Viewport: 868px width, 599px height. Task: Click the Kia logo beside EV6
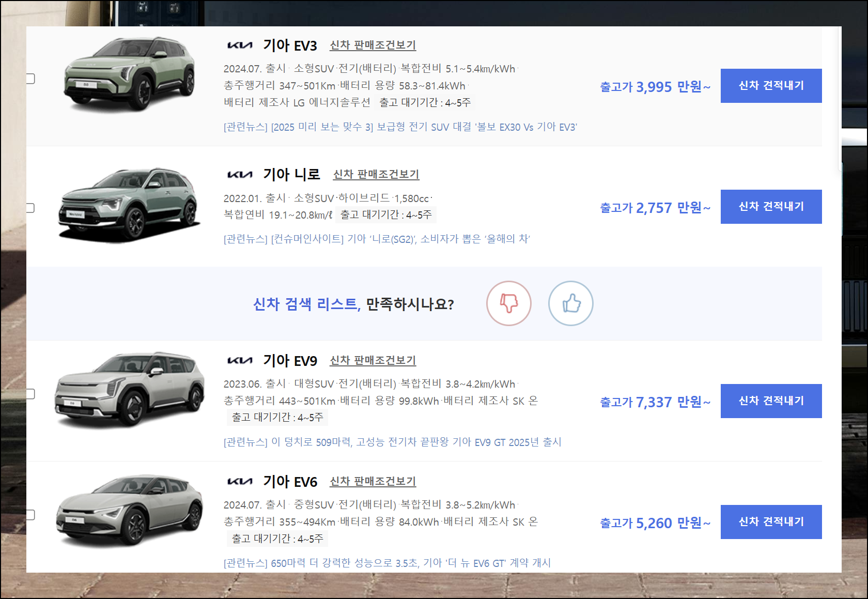point(240,482)
